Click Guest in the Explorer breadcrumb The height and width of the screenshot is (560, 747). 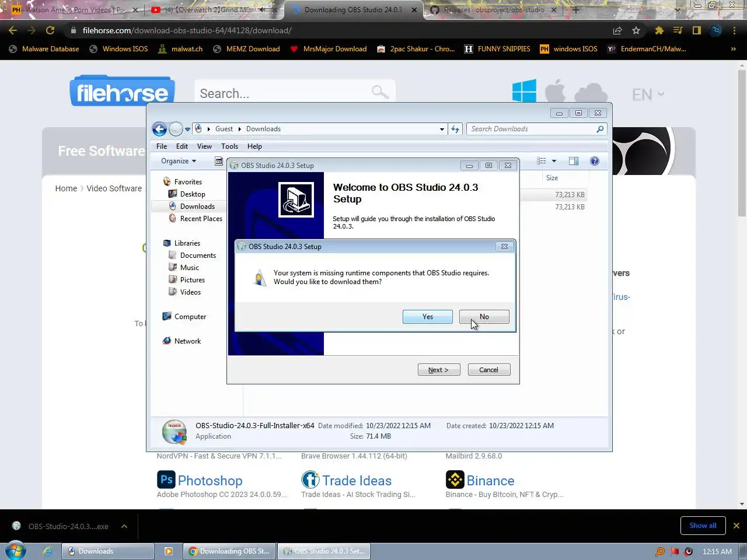[x=224, y=129]
